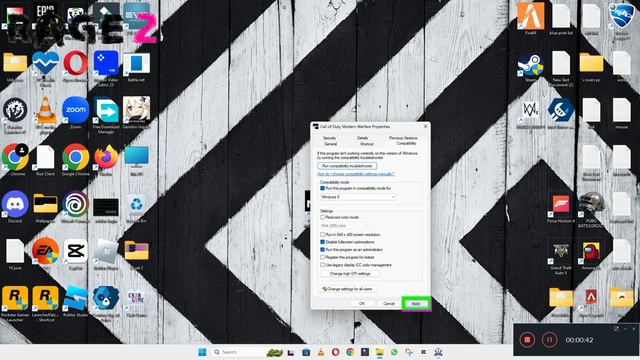Image resolution: width=640 pixels, height=360 pixels.
Task: Select the Rocket League desktop shortcut
Action: coord(621,16)
